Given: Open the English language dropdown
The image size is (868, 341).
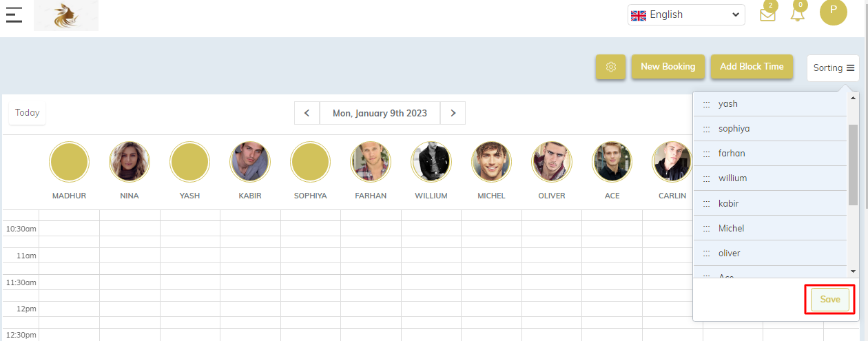Looking at the screenshot, I should coord(685,14).
